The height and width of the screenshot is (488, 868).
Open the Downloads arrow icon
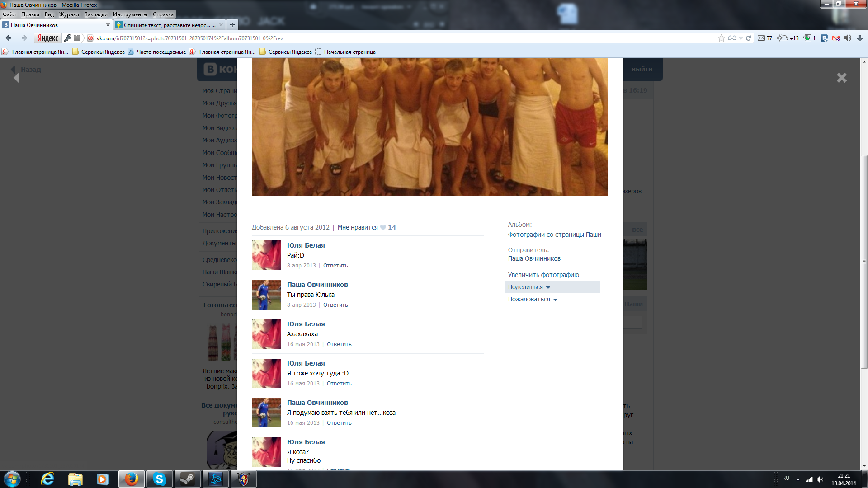860,38
